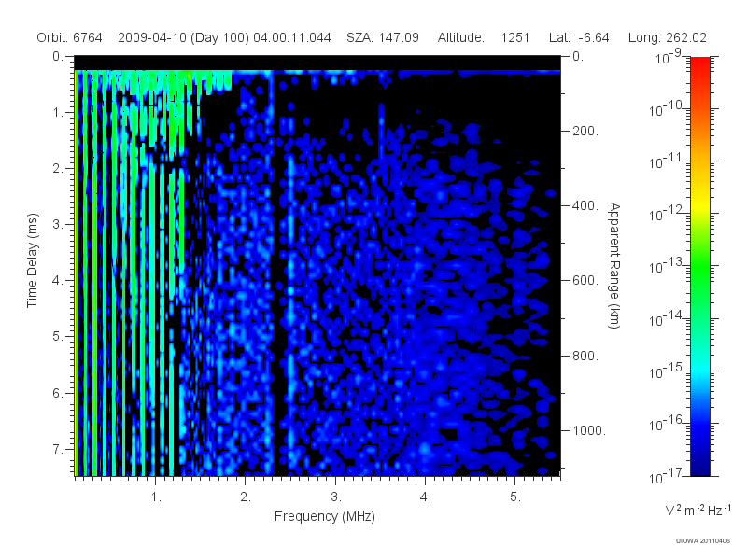This screenshot has height=560, width=747.
Task: Click the 'SZA: 147.09' value
Action: (383, 37)
